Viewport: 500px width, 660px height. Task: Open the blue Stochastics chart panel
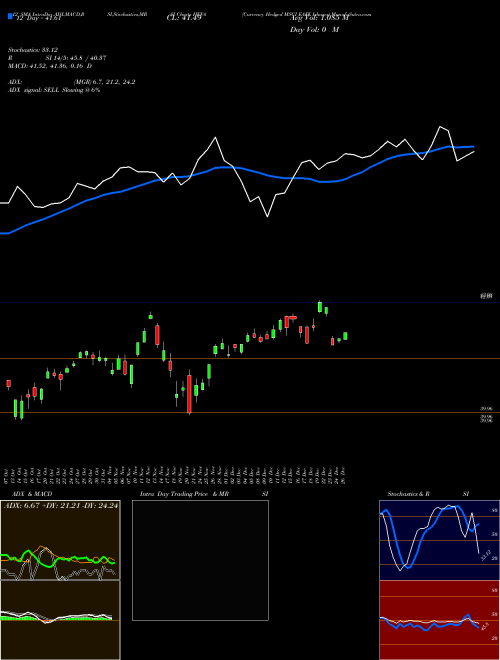tap(439, 540)
